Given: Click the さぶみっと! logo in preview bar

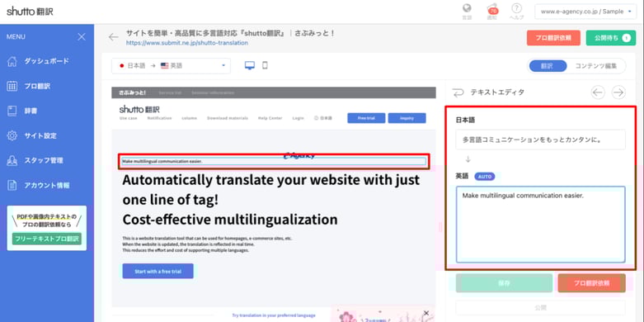Looking at the screenshot, I should 132,92.
